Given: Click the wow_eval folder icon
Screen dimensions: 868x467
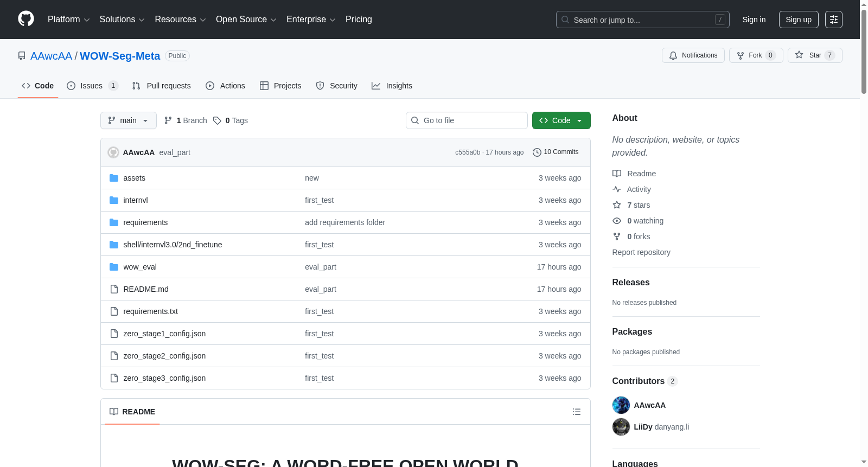Looking at the screenshot, I should coord(114,267).
